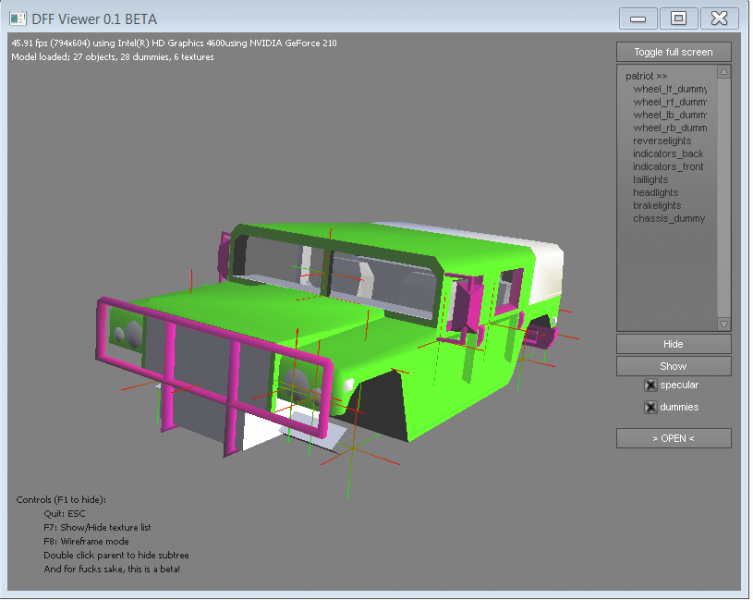Minimize the DFF Viewer window
Screen dimensions: 753x600
(x=638, y=19)
